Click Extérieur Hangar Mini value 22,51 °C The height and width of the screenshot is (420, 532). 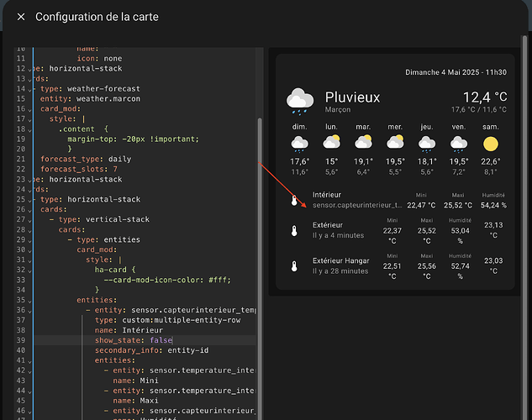pyautogui.click(x=392, y=271)
